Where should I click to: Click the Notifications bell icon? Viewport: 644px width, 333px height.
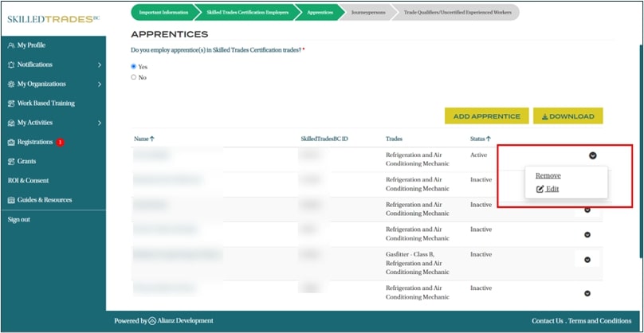(x=10, y=65)
